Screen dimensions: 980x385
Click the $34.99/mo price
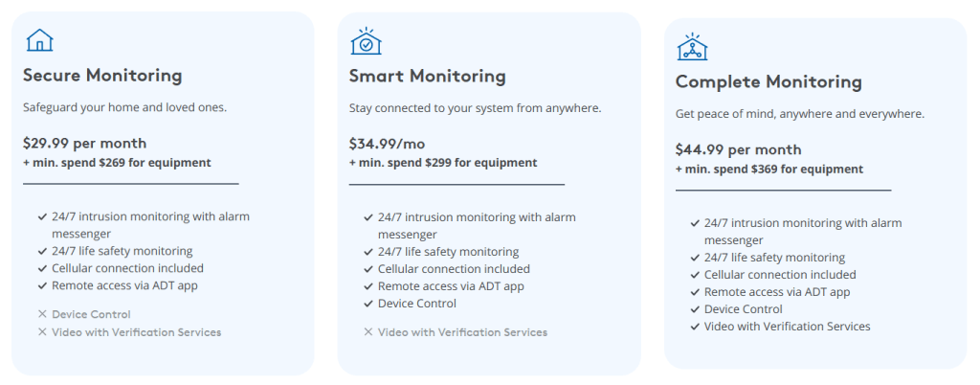pyautogui.click(x=387, y=144)
